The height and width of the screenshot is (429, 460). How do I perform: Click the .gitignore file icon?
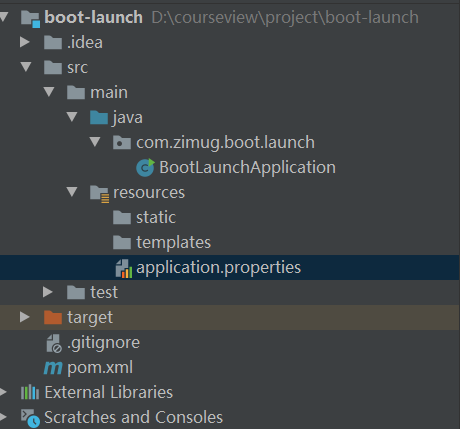54,343
